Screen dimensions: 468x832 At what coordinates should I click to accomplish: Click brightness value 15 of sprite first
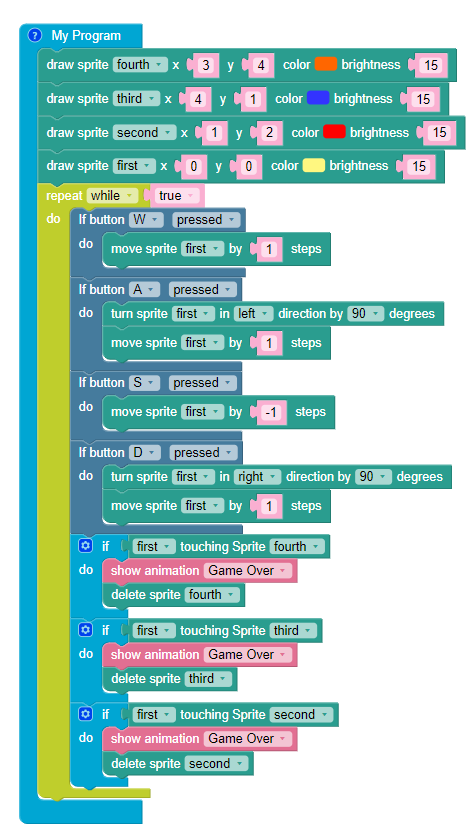click(419, 167)
